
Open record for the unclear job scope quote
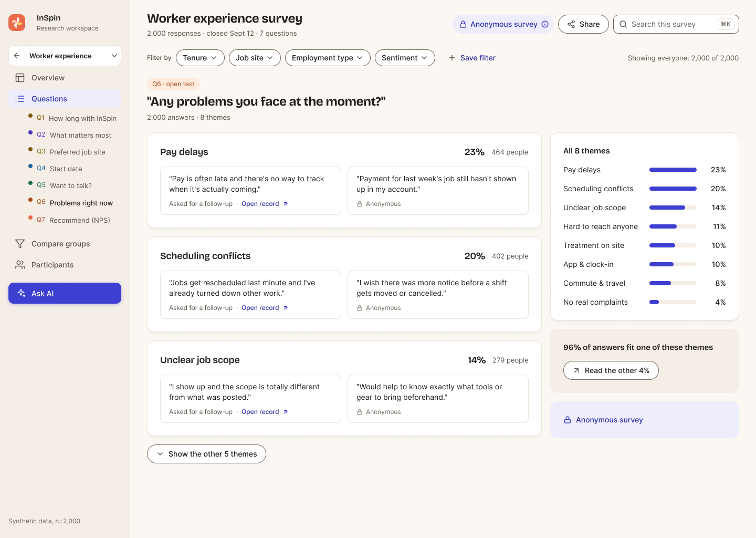(265, 412)
